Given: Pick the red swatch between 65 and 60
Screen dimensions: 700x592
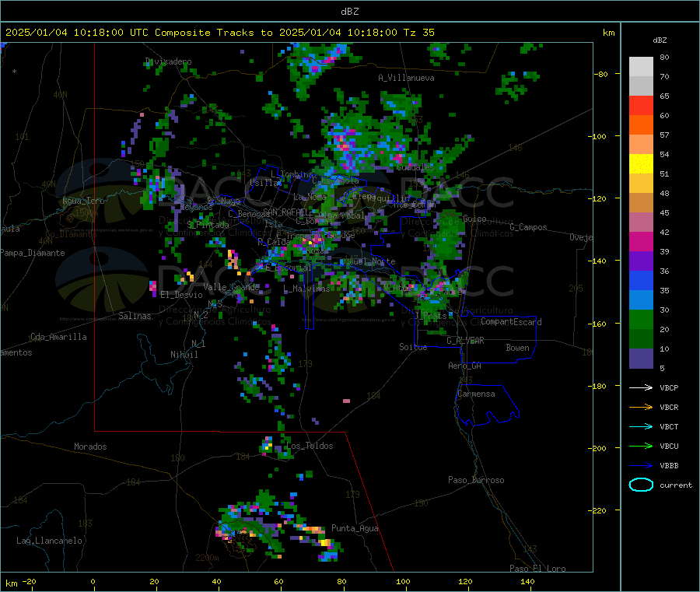Looking at the screenshot, I should click(x=641, y=105).
